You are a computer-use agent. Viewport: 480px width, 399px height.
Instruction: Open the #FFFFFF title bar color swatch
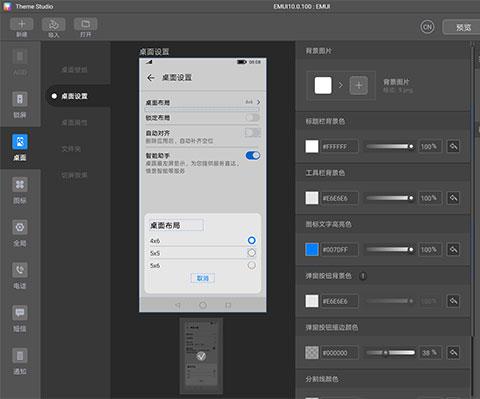pyautogui.click(x=312, y=146)
